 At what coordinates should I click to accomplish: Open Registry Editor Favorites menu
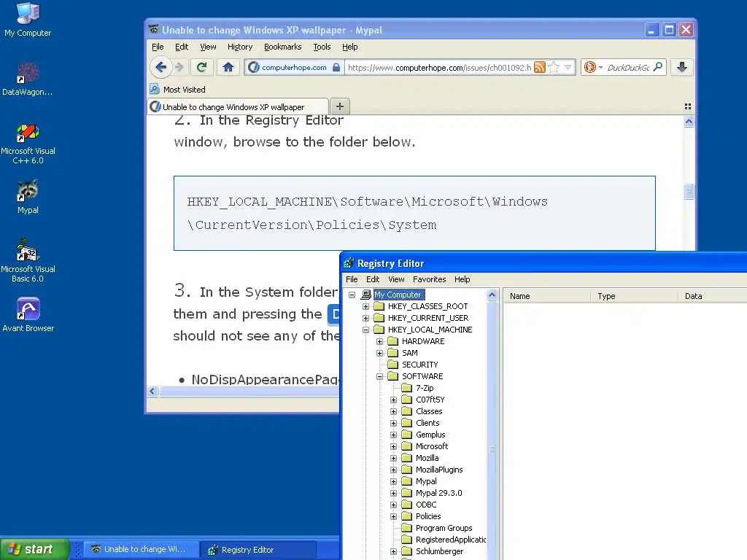pos(429,279)
